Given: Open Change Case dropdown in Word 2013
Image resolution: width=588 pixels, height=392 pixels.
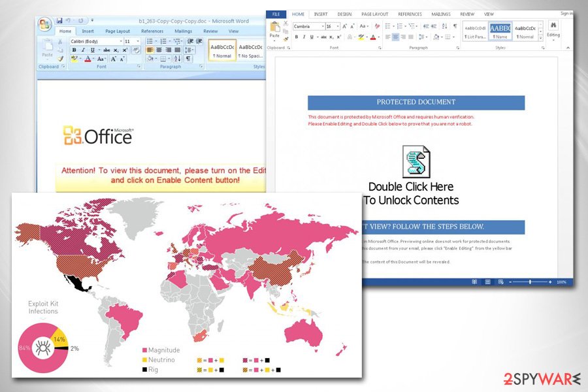Looking at the screenshot, I should (x=363, y=26).
